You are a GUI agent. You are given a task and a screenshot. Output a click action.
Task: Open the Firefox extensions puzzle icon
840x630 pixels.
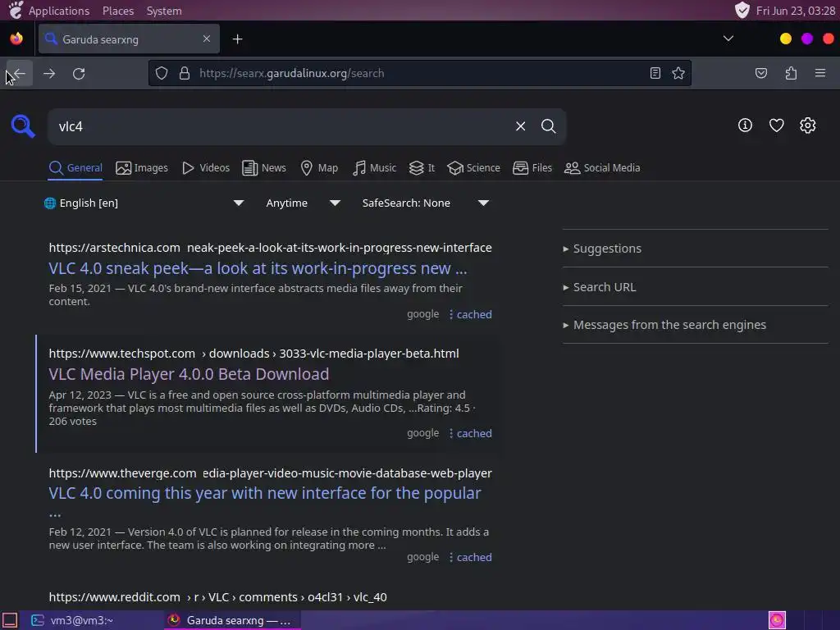click(x=791, y=73)
